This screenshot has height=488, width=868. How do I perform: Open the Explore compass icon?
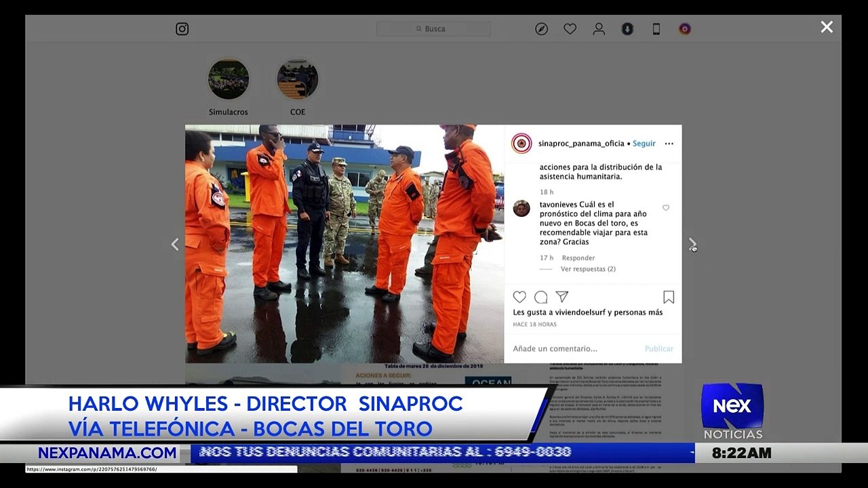541,29
